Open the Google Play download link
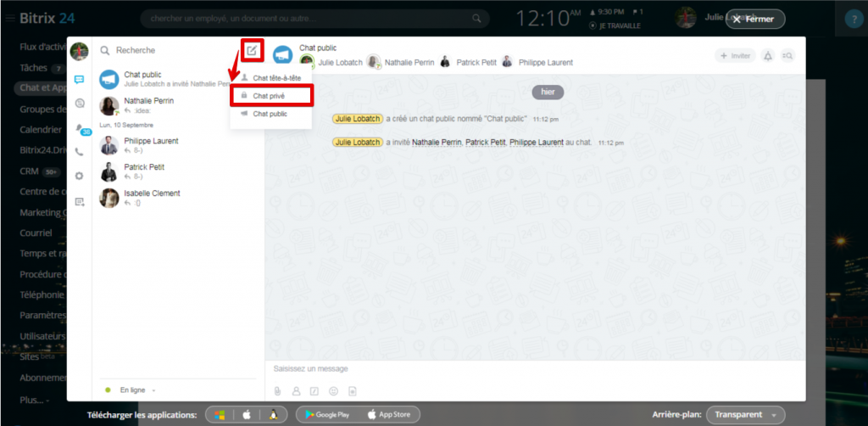The image size is (868, 426). tap(327, 414)
